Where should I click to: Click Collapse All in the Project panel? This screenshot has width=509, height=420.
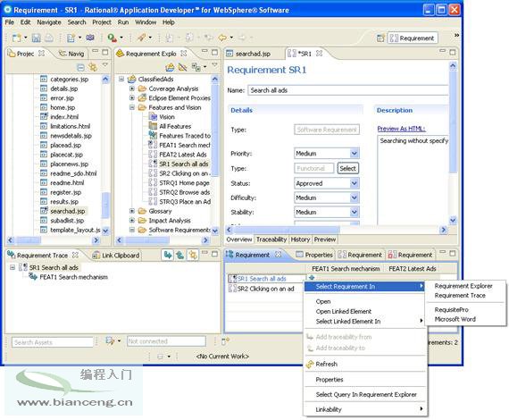pos(81,67)
